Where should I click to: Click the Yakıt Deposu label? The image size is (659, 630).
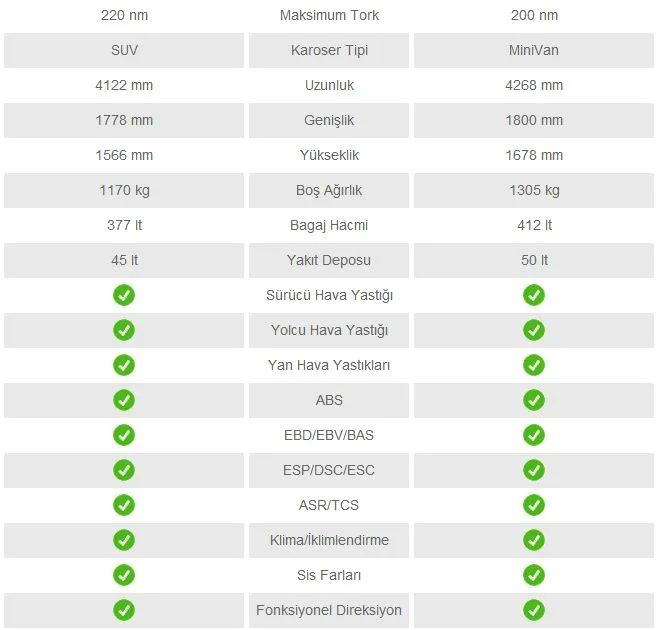pos(329,260)
